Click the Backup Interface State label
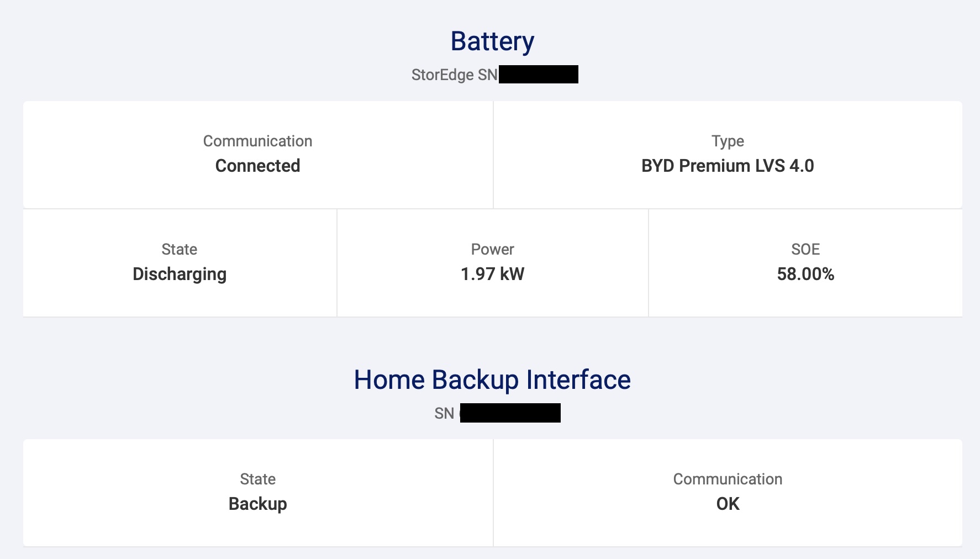 pos(257,479)
